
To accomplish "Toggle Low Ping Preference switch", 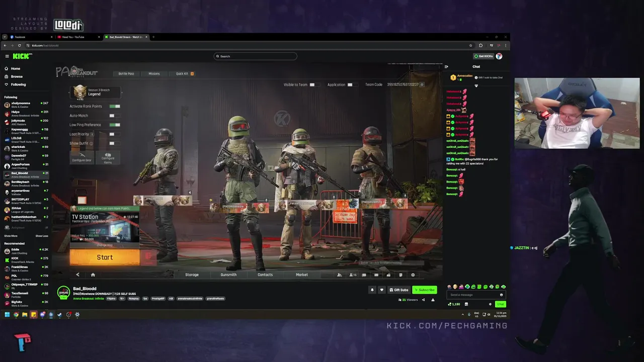I will (x=115, y=125).
